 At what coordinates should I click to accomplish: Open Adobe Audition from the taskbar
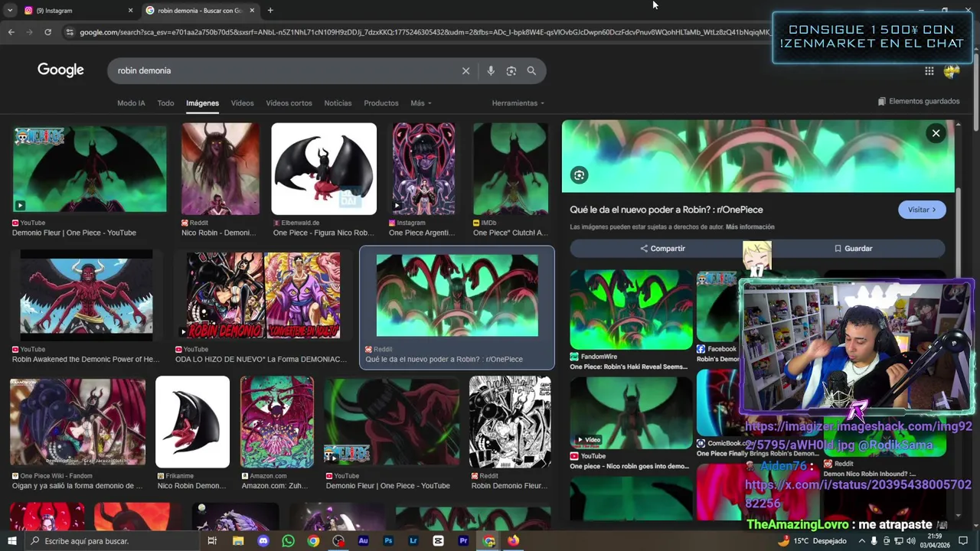click(x=363, y=541)
